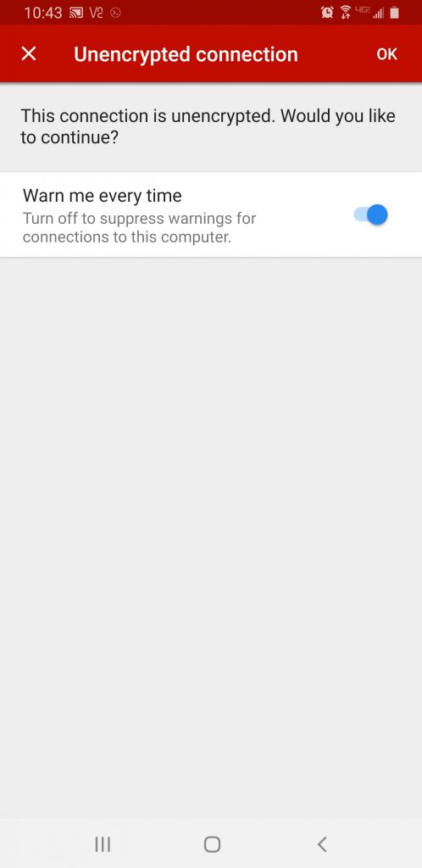Open recent apps with the three-line button
The width and height of the screenshot is (422, 868).
tap(103, 844)
